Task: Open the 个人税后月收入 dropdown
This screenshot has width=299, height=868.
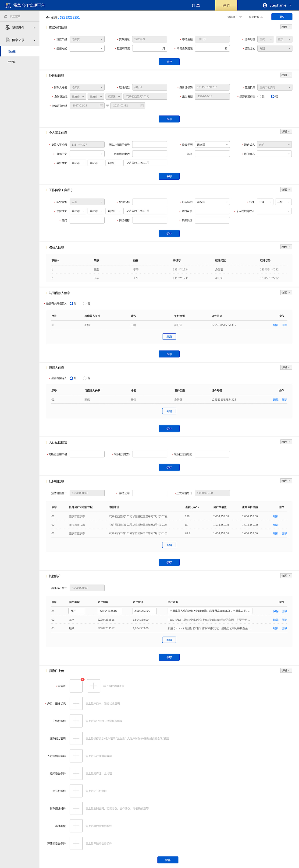Action: click(x=274, y=211)
